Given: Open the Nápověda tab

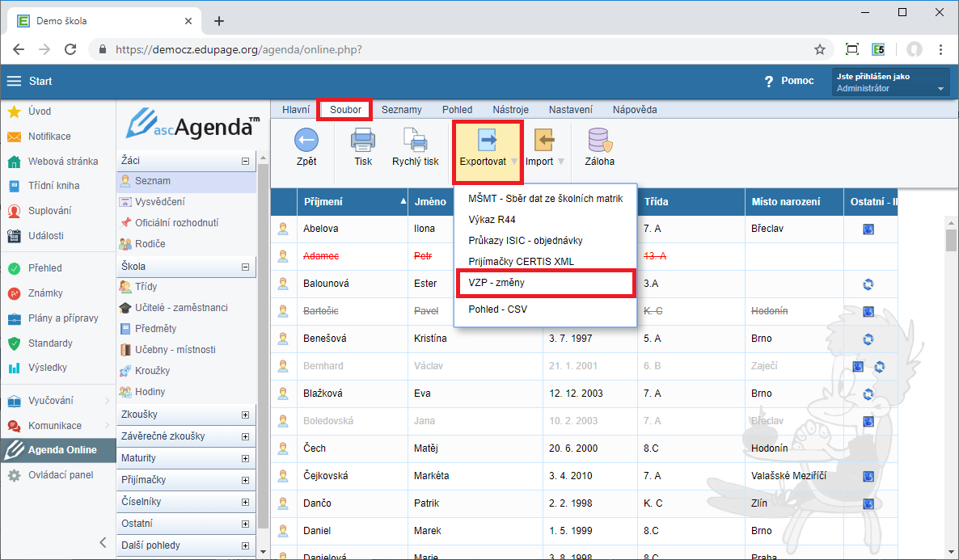Looking at the screenshot, I should (x=635, y=109).
